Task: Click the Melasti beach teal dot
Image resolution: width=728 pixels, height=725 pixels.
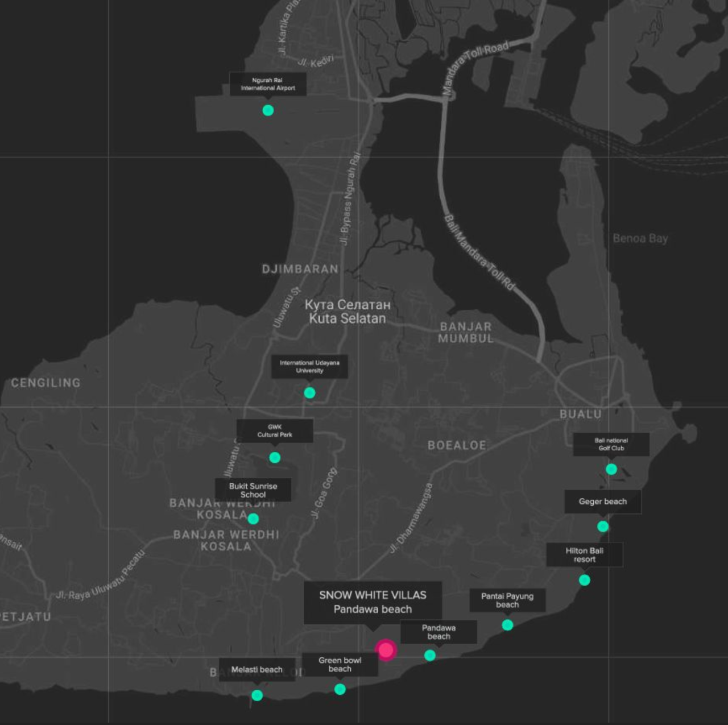Action: pyautogui.click(x=257, y=695)
